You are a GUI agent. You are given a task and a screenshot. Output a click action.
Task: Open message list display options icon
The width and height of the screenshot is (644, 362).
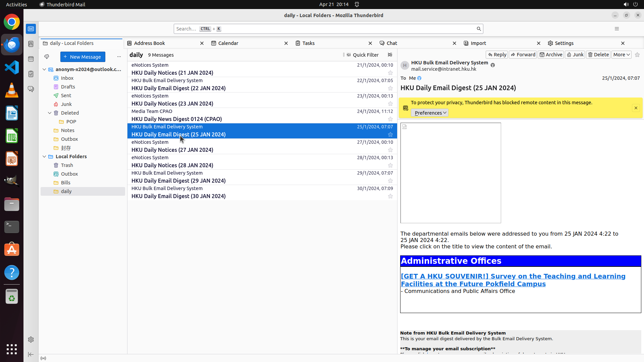click(x=390, y=55)
